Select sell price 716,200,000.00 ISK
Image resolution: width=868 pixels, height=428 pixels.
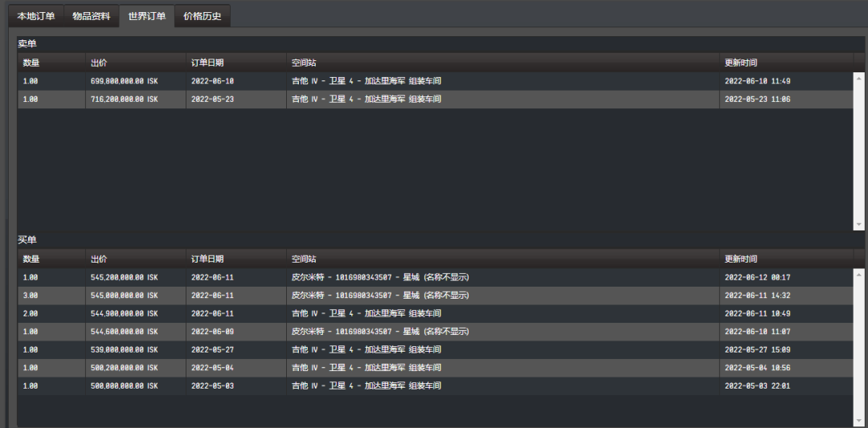[124, 100]
